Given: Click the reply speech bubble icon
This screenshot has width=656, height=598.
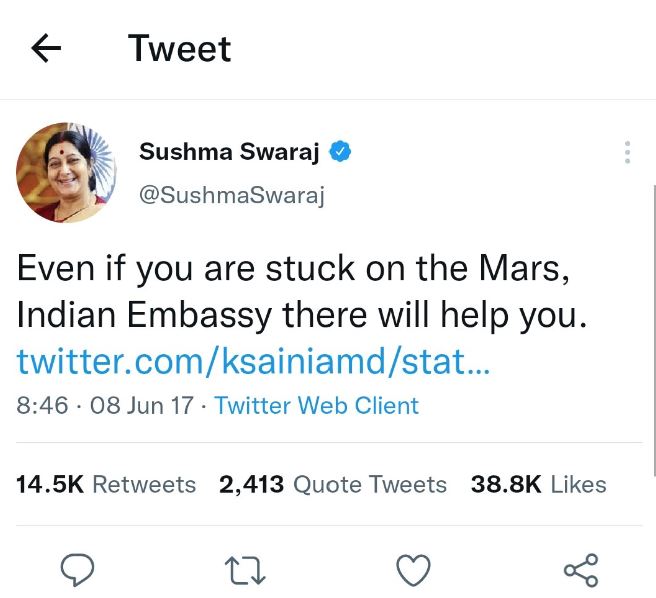Looking at the screenshot, I should click(x=77, y=570).
